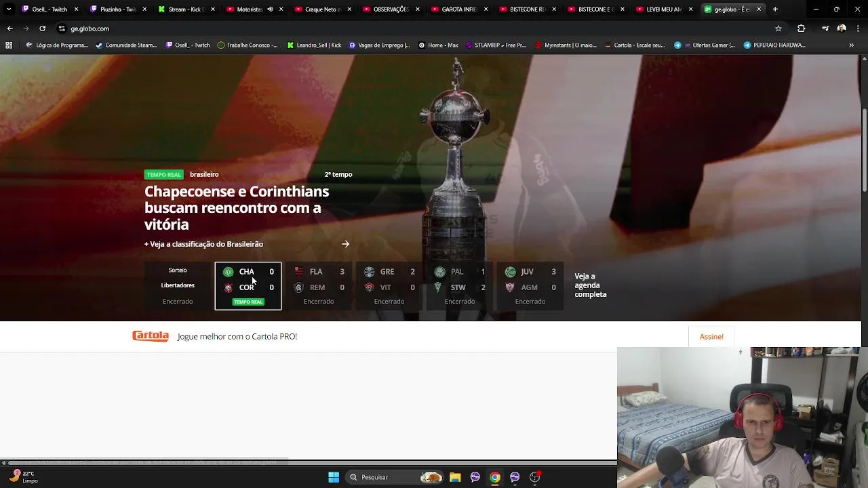
Task: Open the media control toolbar icon
Action: pyautogui.click(x=825, y=28)
